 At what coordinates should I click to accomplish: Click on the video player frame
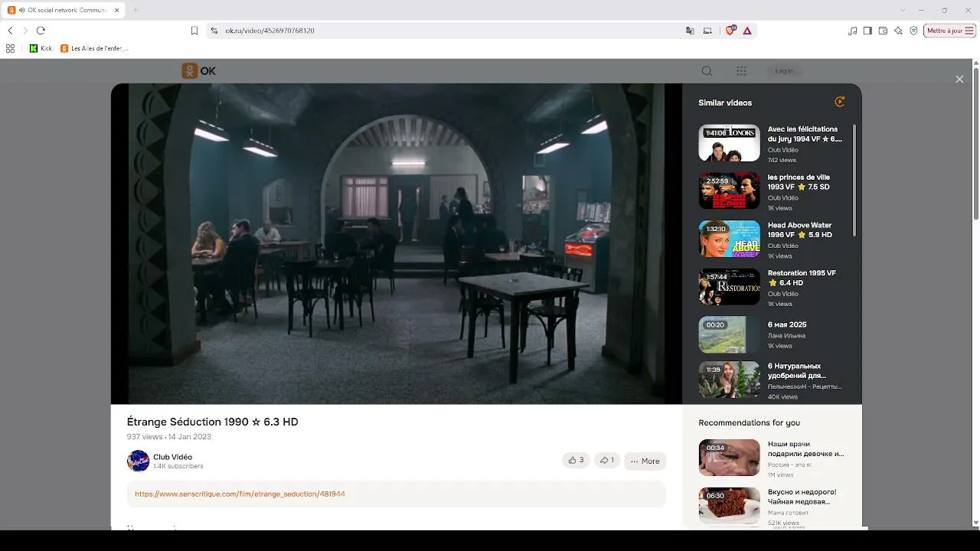[396, 243]
